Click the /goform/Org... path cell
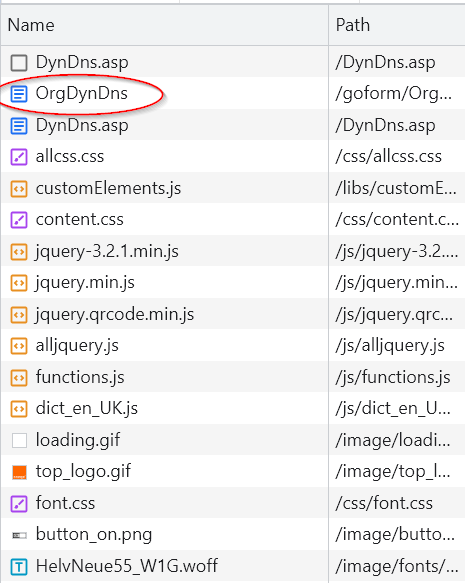The height and width of the screenshot is (583, 465). (x=397, y=94)
